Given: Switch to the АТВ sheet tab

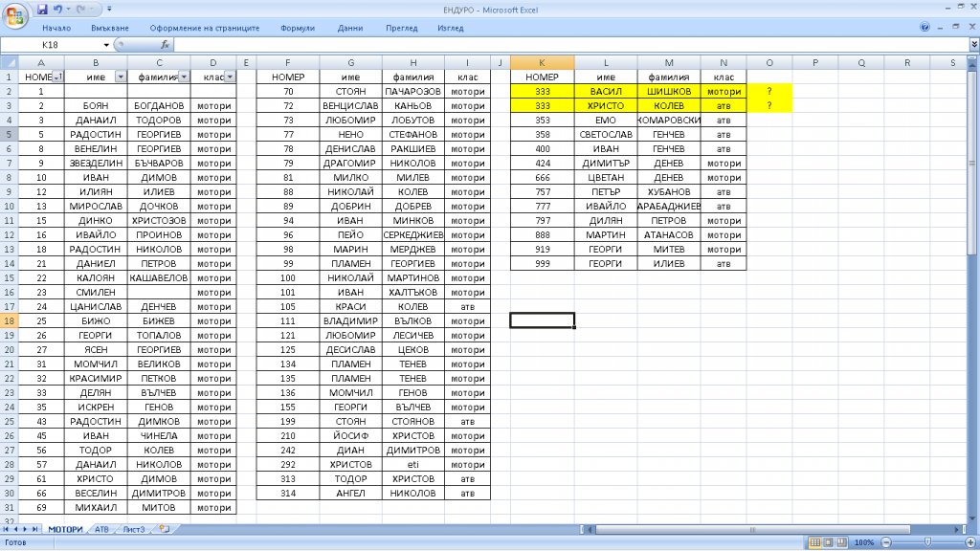Looking at the screenshot, I should (x=101, y=528).
